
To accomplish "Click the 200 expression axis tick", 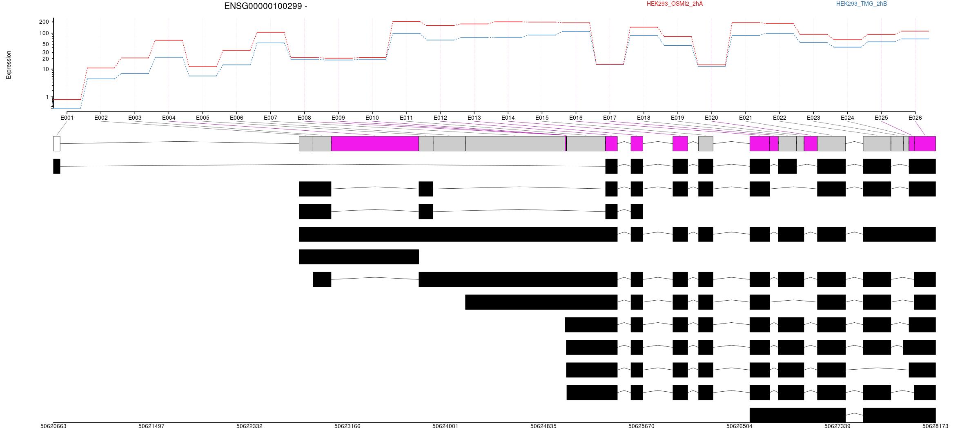I will coord(44,22).
